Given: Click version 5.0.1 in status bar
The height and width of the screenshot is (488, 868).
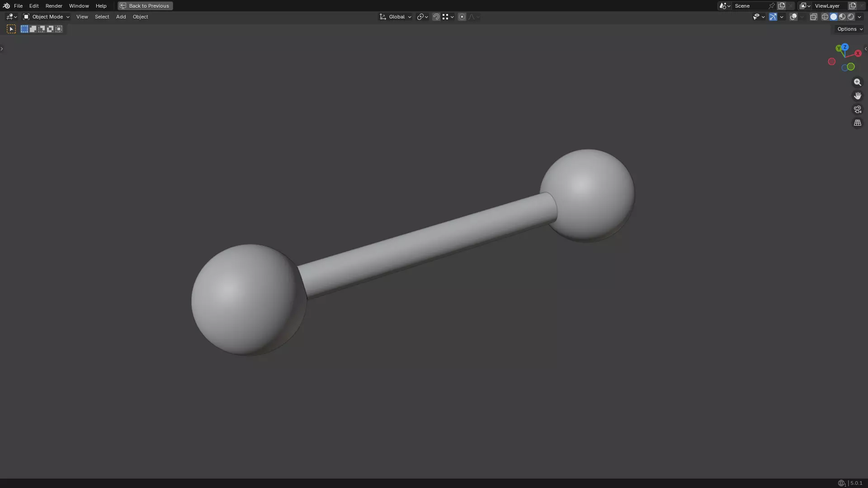Looking at the screenshot, I should (856, 483).
